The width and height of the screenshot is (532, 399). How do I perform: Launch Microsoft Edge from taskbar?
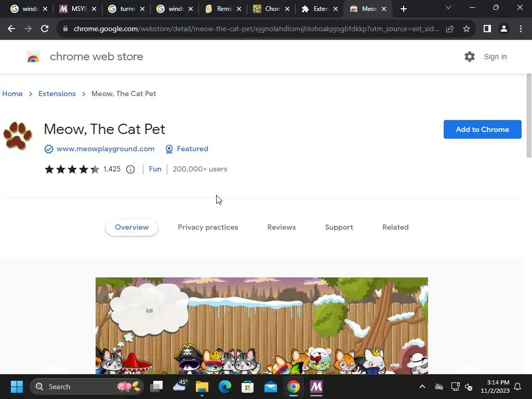pos(224,387)
